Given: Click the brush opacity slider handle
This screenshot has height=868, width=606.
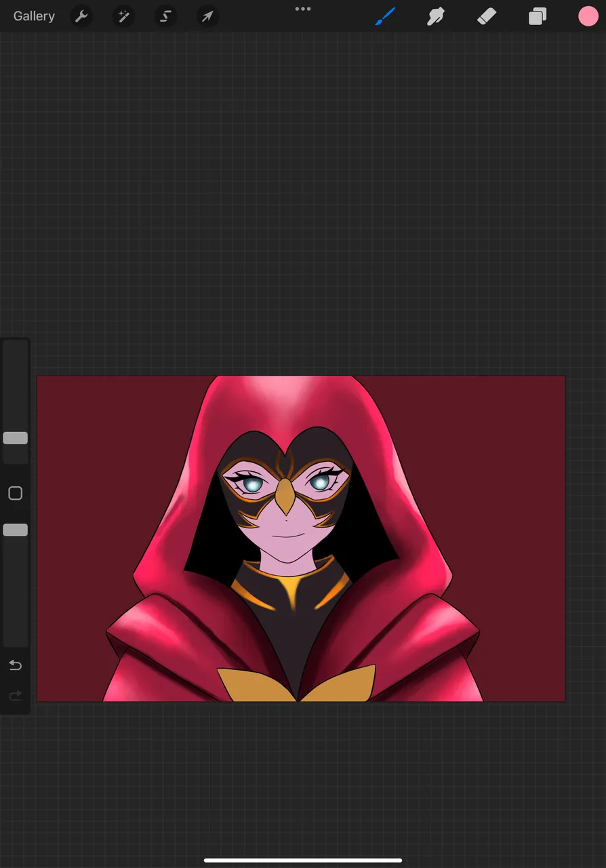Looking at the screenshot, I should [x=15, y=530].
